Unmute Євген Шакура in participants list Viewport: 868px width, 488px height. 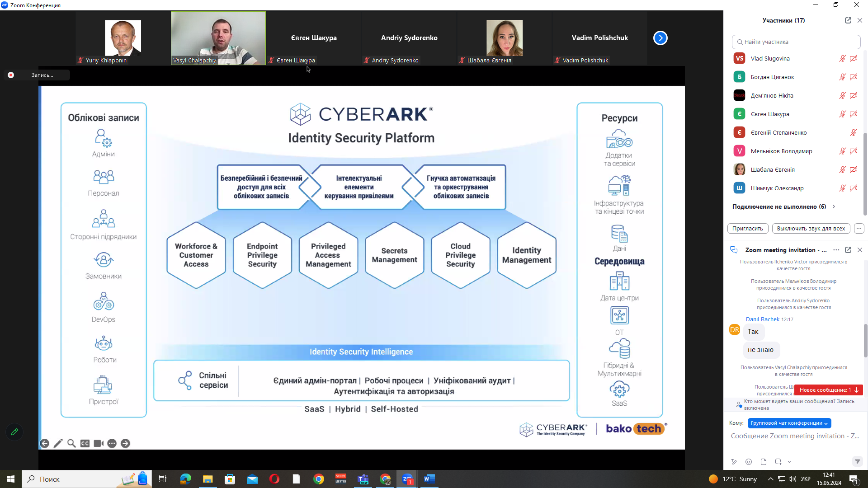pos(843,114)
